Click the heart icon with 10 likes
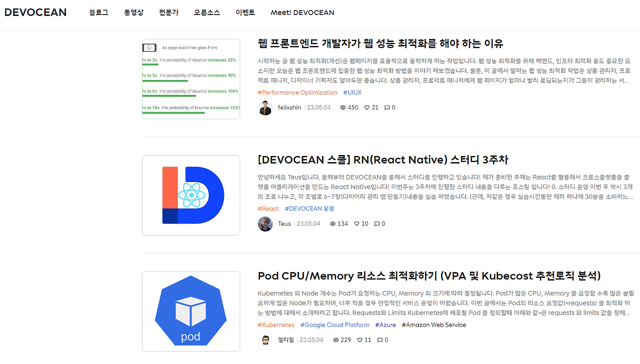 coord(357,223)
